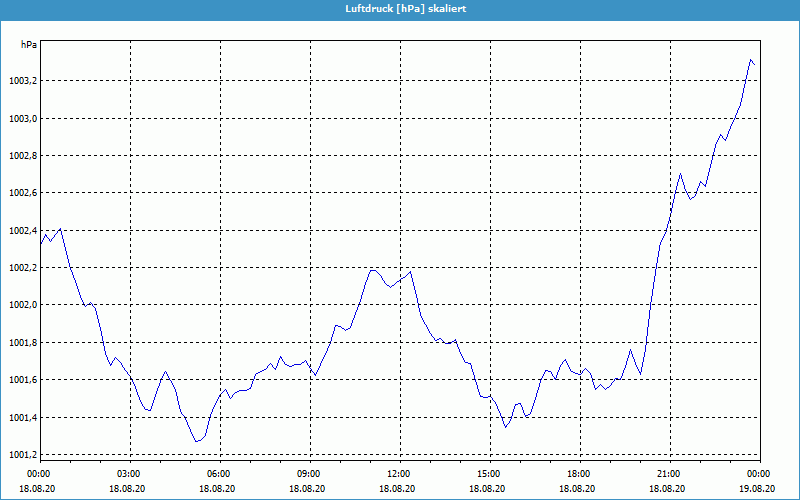Click the 1002,4 y-axis label
Viewport: 800px width, 500px height.
20,231
